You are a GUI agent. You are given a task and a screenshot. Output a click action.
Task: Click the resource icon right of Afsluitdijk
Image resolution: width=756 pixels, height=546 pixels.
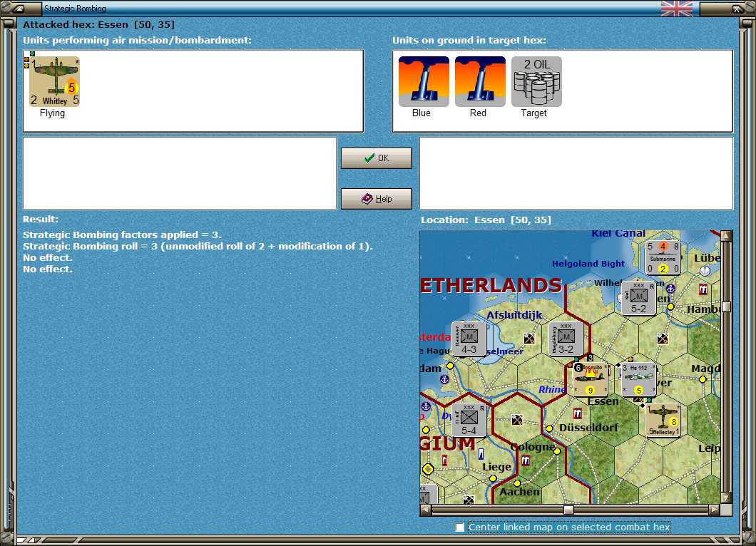click(529, 339)
